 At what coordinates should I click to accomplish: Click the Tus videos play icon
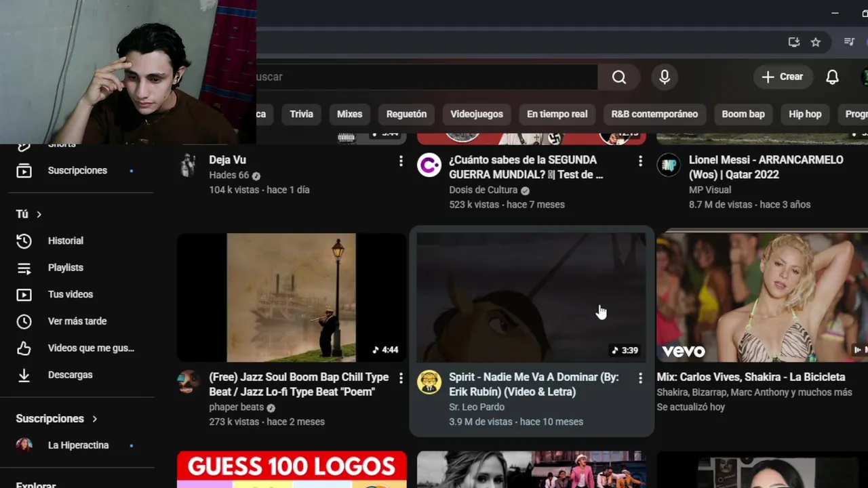tap(24, 294)
